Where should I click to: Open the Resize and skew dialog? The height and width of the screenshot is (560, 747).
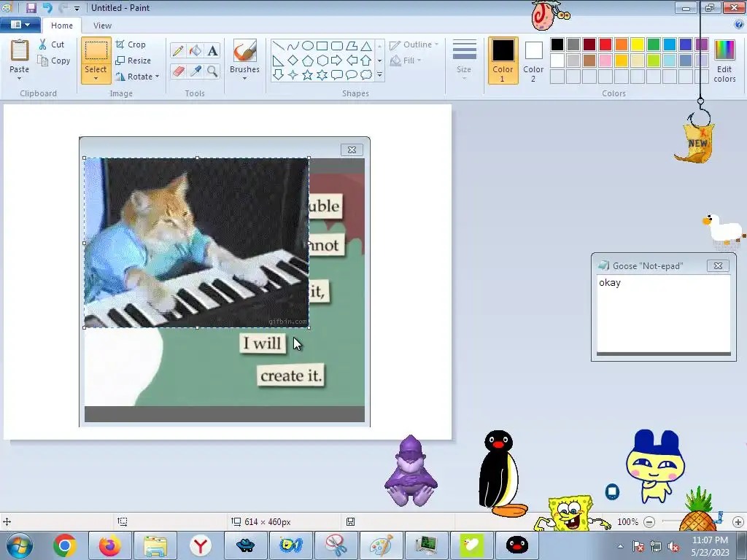pyautogui.click(x=133, y=61)
